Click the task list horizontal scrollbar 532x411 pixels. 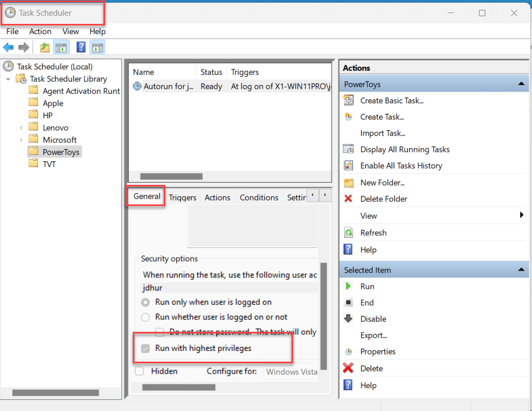[171, 176]
